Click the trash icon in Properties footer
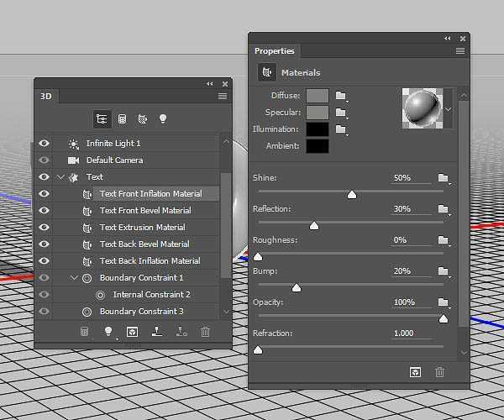 [439, 372]
